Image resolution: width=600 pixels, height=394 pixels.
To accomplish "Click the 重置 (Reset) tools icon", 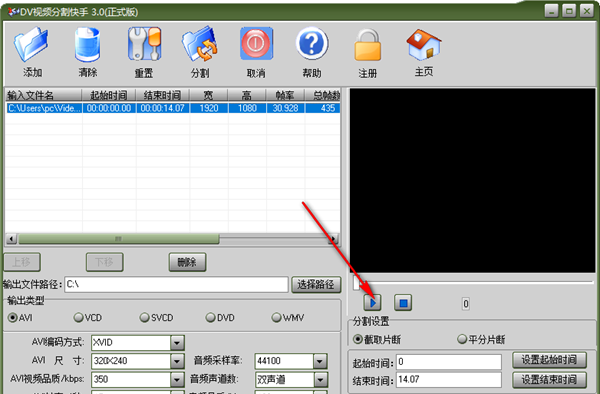I will (x=144, y=44).
